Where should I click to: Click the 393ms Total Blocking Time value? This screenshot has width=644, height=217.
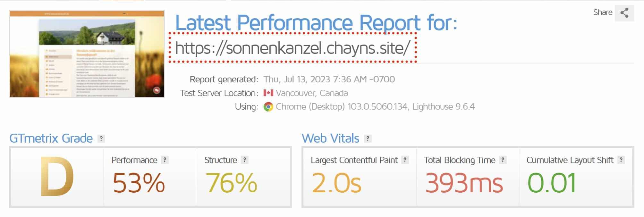tap(464, 183)
